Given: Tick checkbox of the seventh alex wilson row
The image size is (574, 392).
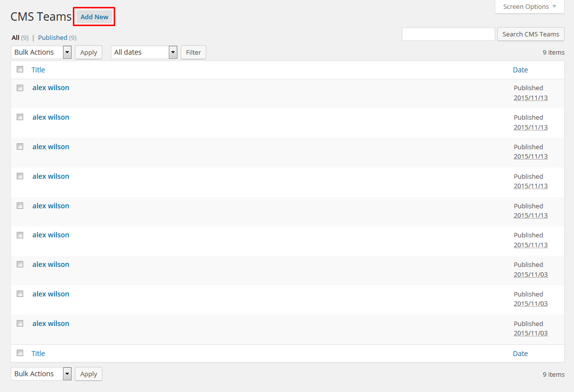Looking at the screenshot, I should (x=20, y=264).
